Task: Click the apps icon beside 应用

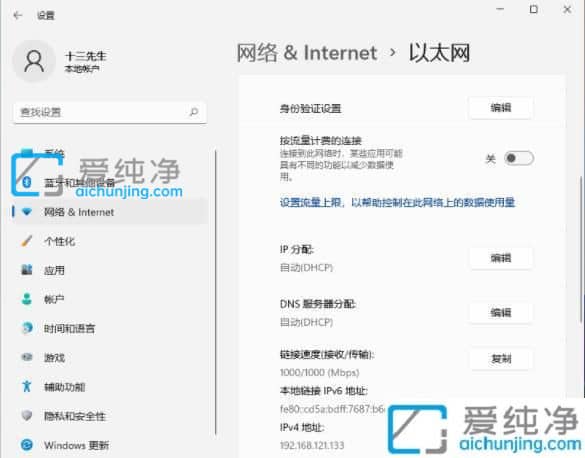Action: (x=26, y=270)
